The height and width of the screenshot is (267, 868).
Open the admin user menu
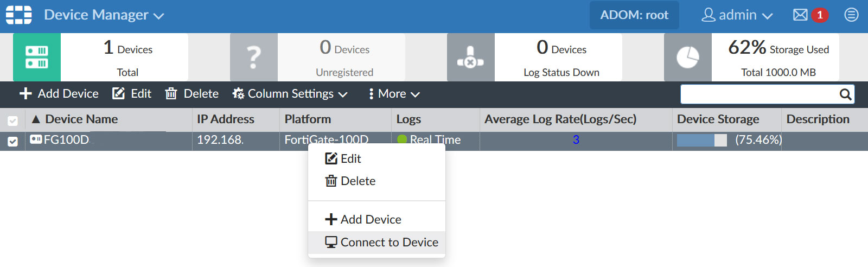[x=737, y=15]
